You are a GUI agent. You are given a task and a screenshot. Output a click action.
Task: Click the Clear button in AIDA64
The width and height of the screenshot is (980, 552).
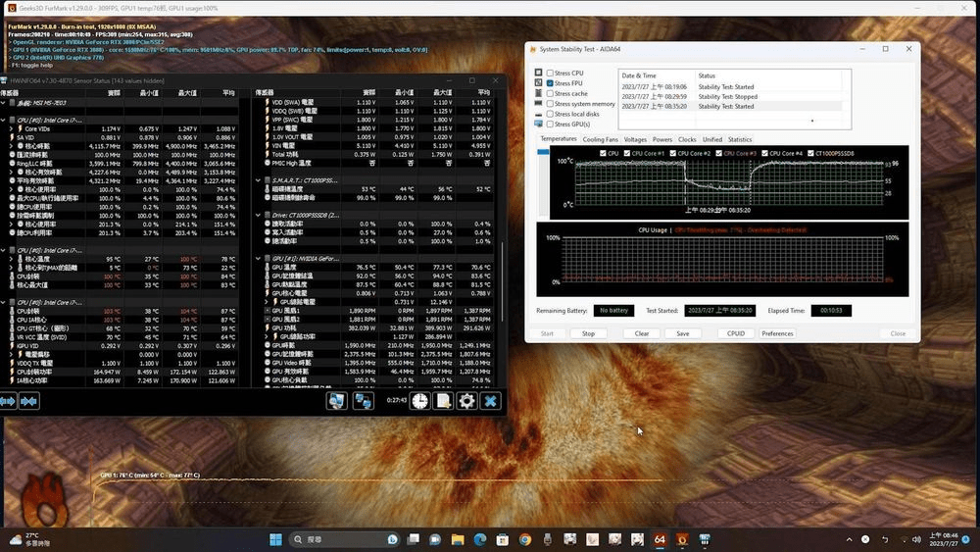642,333
